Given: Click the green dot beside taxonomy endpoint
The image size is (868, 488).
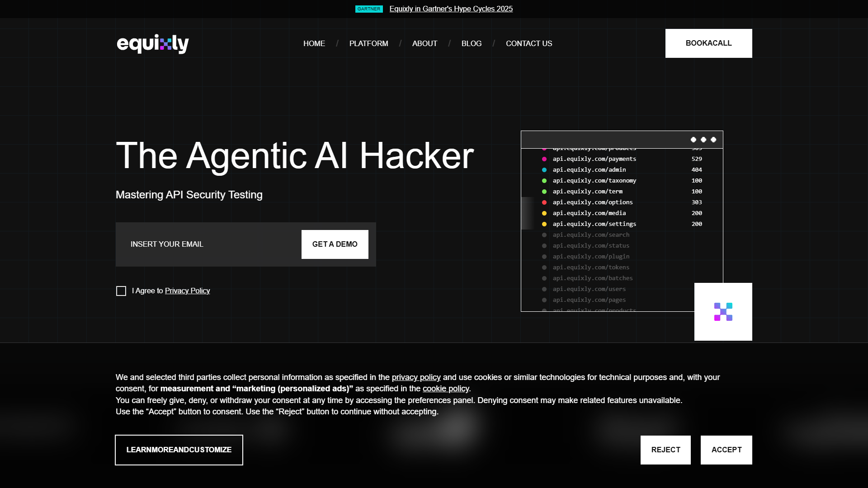Looking at the screenshot, I should point(544,181).
